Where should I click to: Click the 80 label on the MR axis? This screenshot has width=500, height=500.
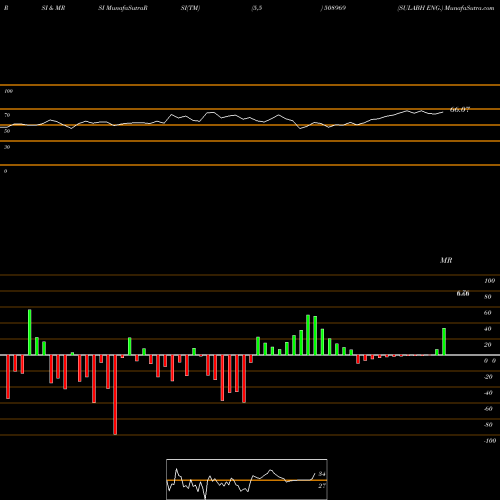(x=488, y=297)
